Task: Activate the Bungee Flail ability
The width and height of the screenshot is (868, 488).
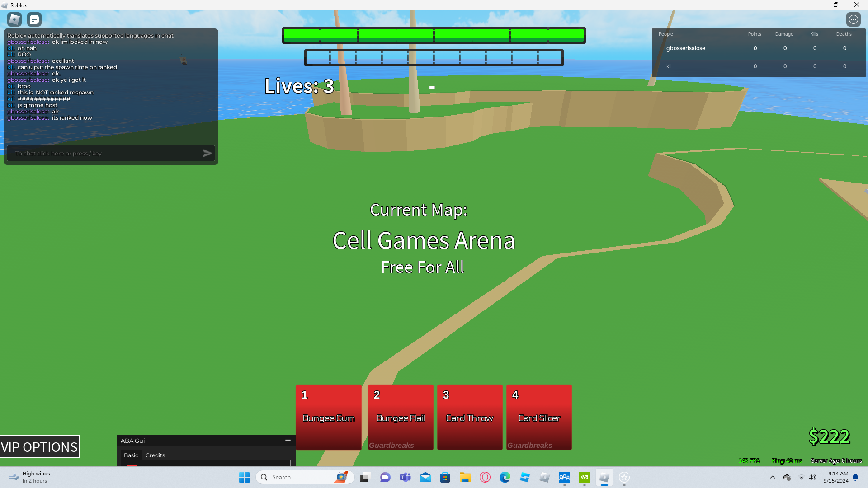Action: [401, 417]
